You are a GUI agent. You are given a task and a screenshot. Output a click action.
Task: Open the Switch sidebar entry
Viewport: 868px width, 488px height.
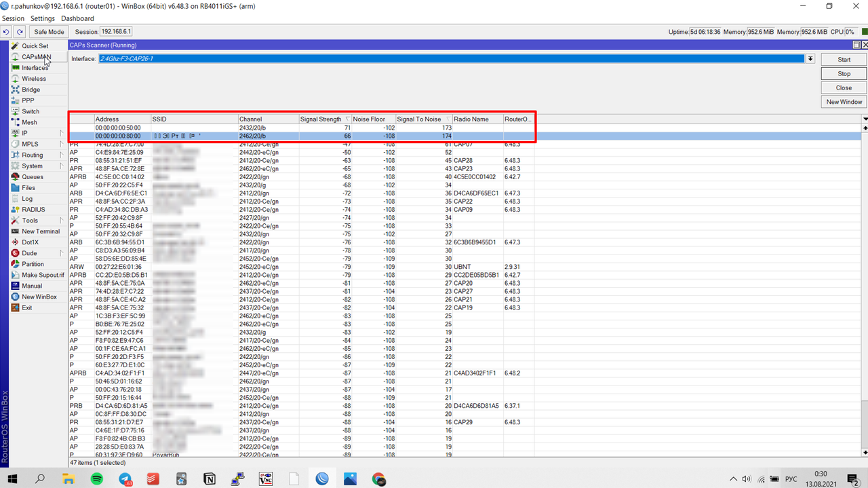[31, 111]
